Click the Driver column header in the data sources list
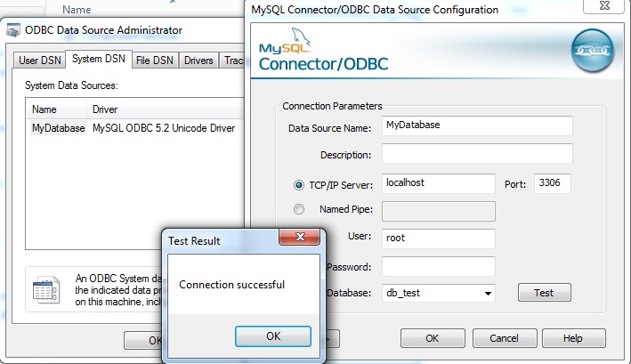Screen dimensions: 631x364 pyautogui.click(x=165, y=109)
